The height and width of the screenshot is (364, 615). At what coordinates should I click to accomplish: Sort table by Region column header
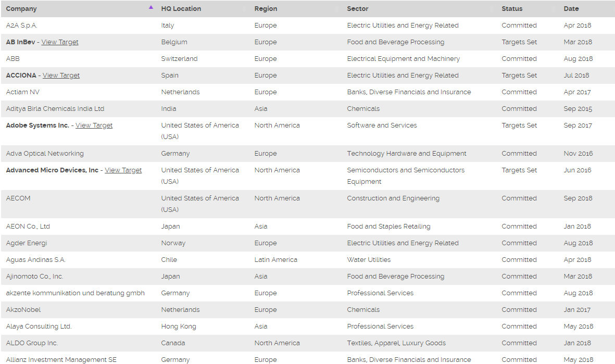(266, 9)
